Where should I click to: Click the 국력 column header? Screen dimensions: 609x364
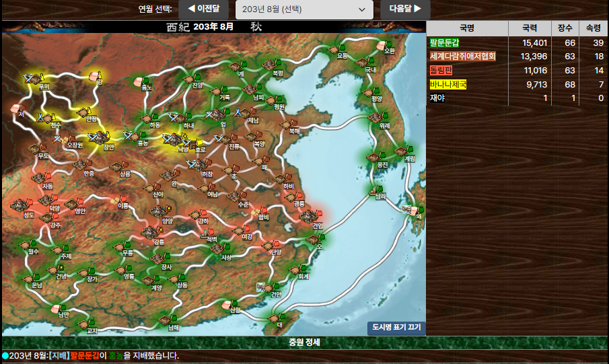[530, 28]
